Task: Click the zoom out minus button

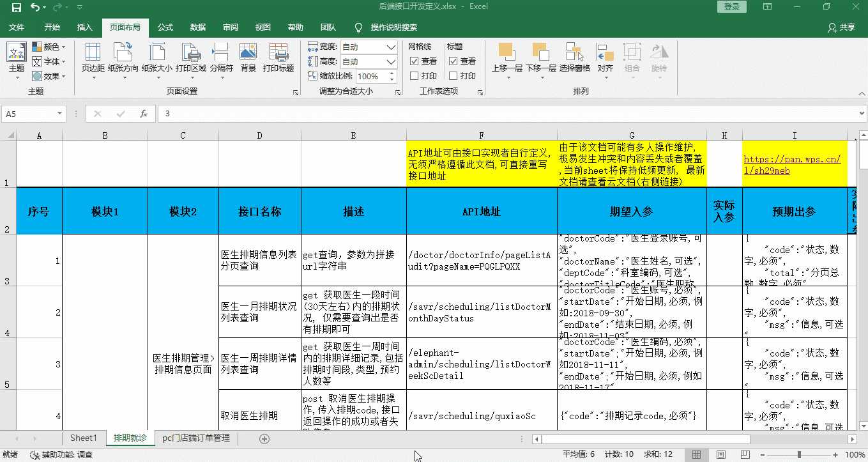Action: tap(764, 454)
